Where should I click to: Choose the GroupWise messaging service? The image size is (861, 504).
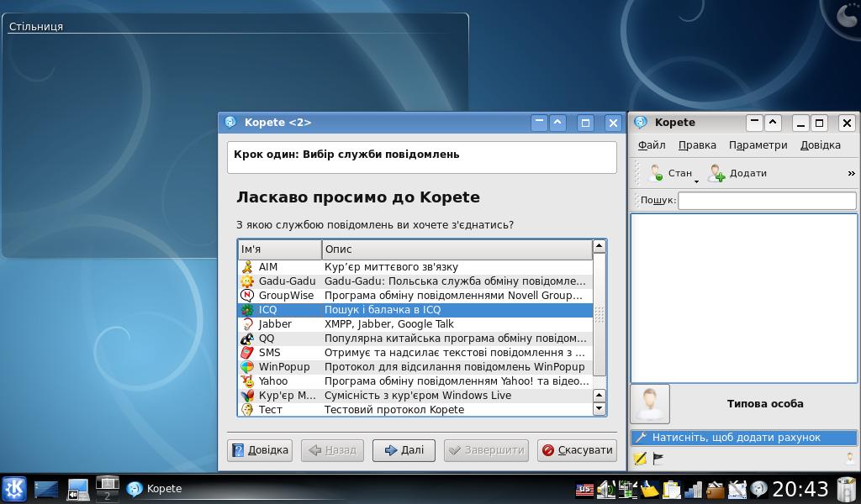pyautogui.click(x=415, y=296)
